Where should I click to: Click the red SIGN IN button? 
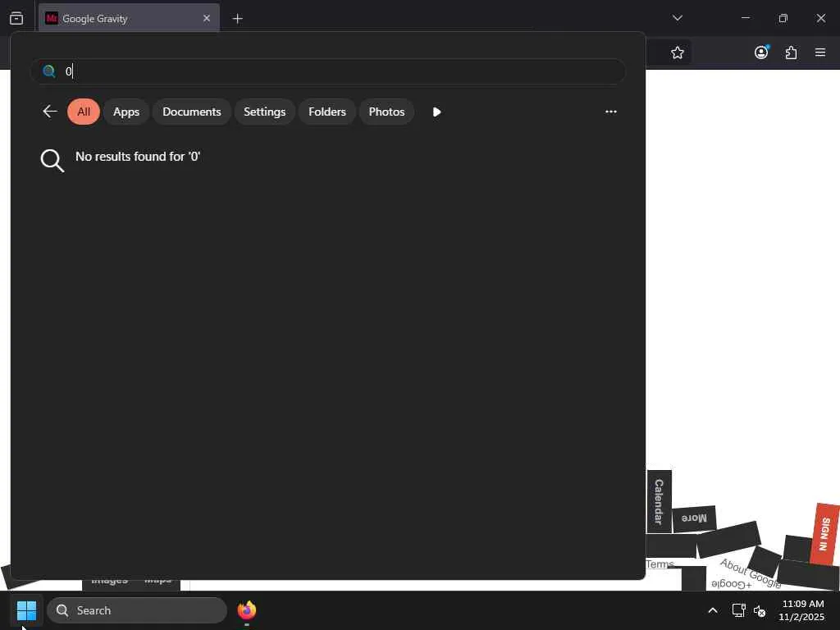824,534
